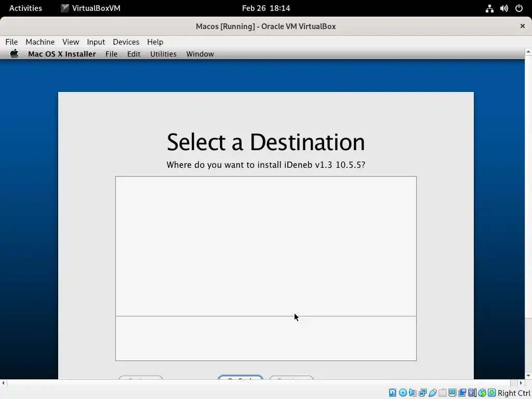Viewport: 532px width, 399px height.
Task: Open the VirtualBox Help menu
Action: pos(155,42)
